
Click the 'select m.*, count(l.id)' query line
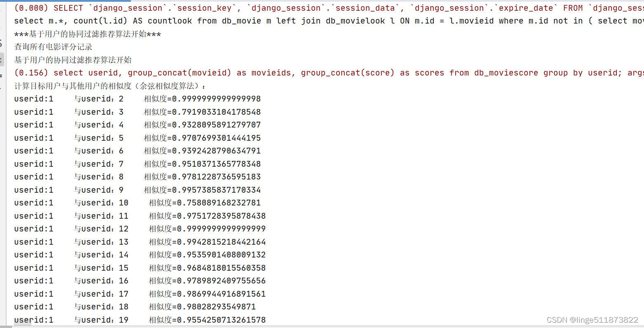329,21
